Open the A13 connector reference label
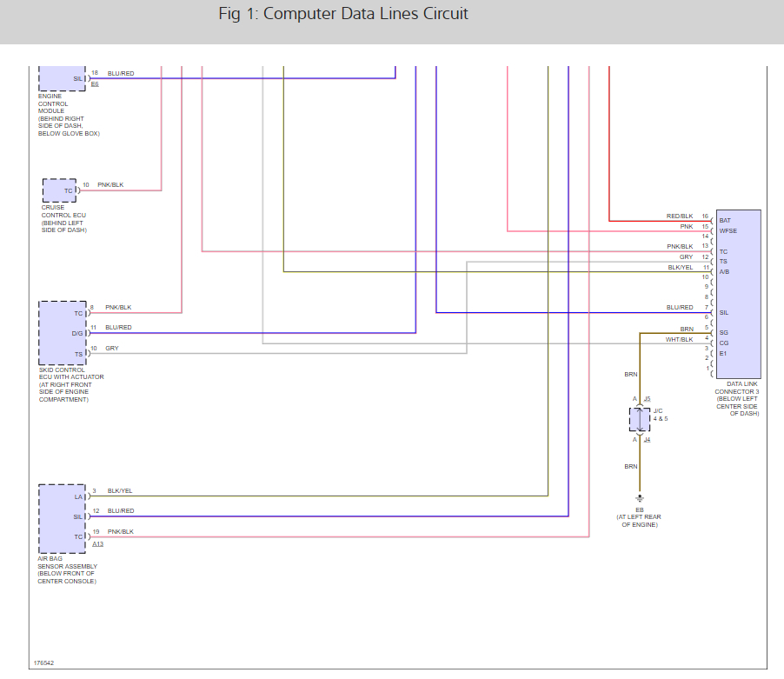This screenshot has width=784, height=679. (97, 544)
